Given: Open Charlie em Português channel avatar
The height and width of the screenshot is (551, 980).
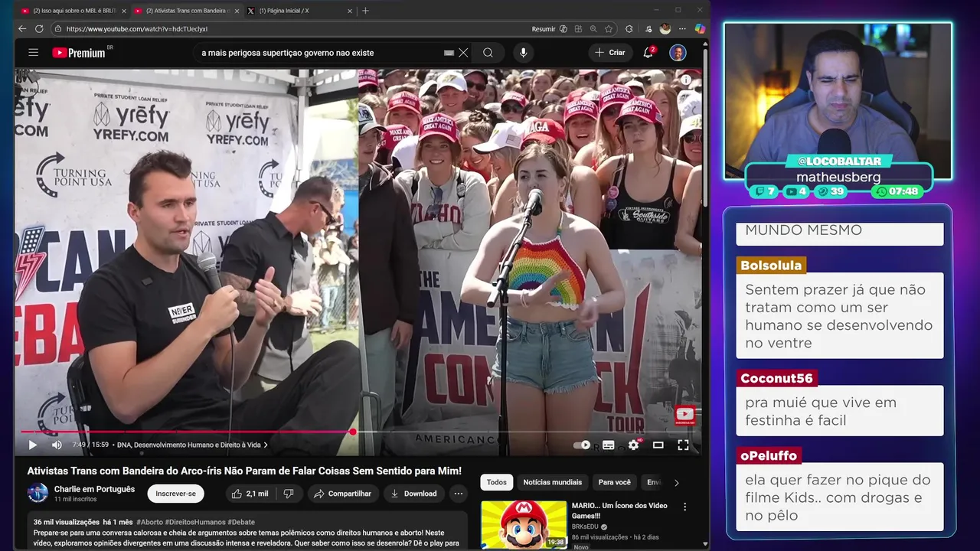Looking at the screenshot, I should click(38, 494).
